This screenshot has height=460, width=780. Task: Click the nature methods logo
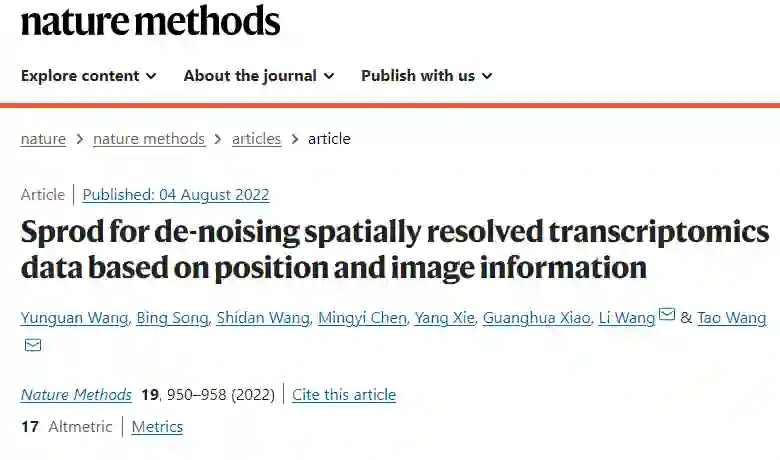150,21
